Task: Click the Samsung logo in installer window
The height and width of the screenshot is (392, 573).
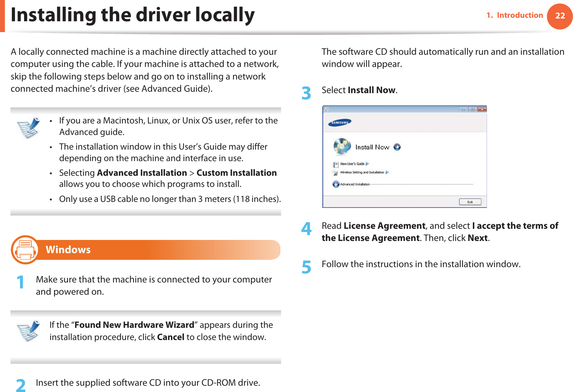Action: (x=340, y=122)
